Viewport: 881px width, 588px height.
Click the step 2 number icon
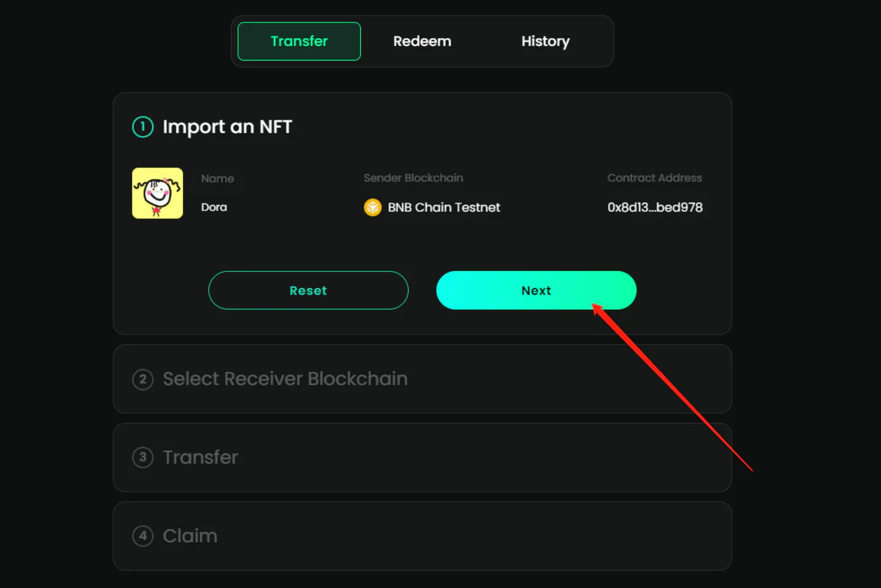(x=143, y=379)
